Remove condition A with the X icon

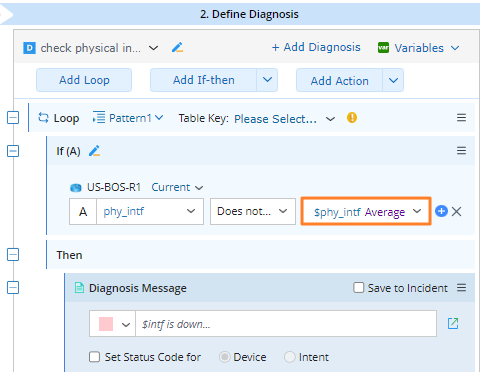456,211
